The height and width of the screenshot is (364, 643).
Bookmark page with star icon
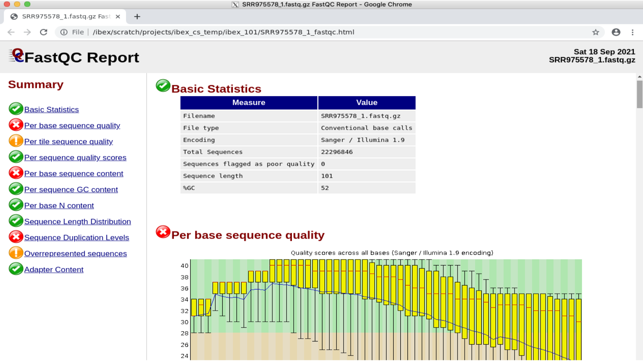click(x=596, y=32)
